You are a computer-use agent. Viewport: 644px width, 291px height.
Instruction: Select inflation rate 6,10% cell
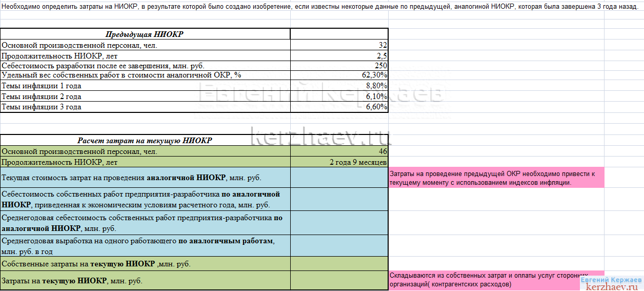click(339, 96)
